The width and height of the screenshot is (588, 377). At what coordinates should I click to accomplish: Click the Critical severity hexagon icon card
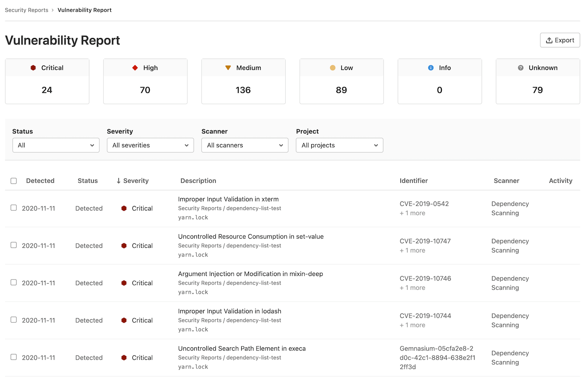pos(33,68)
